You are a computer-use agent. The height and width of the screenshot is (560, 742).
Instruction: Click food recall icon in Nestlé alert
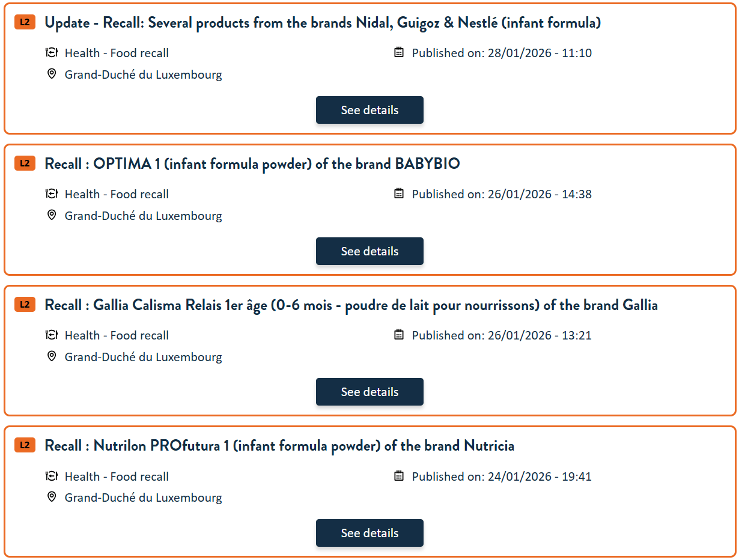point(52,53)
